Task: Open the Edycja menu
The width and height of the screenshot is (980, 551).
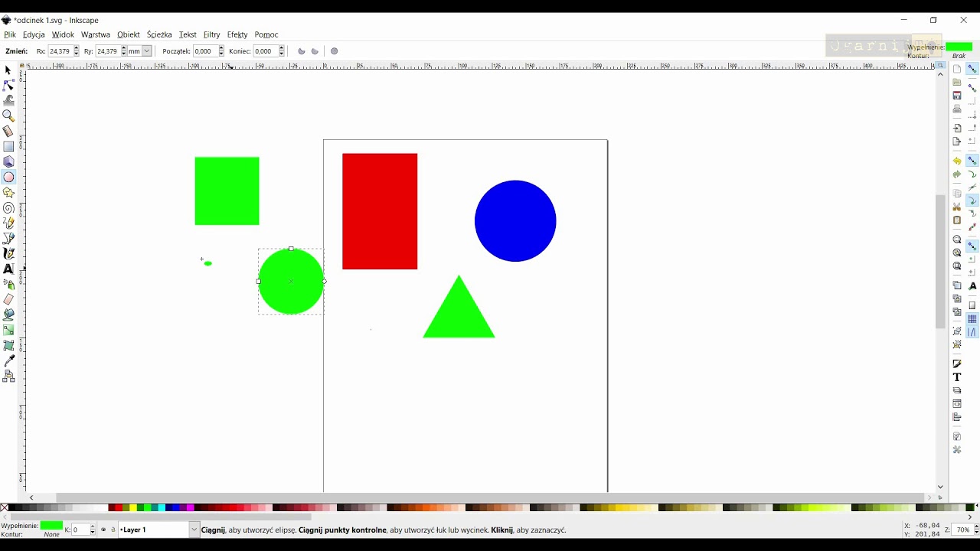Action: (x=34, y=34)
